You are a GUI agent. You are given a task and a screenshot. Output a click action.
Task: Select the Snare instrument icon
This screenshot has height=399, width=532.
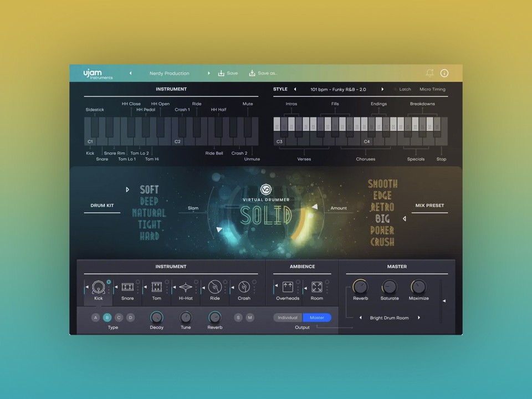[x=127, y=287]
